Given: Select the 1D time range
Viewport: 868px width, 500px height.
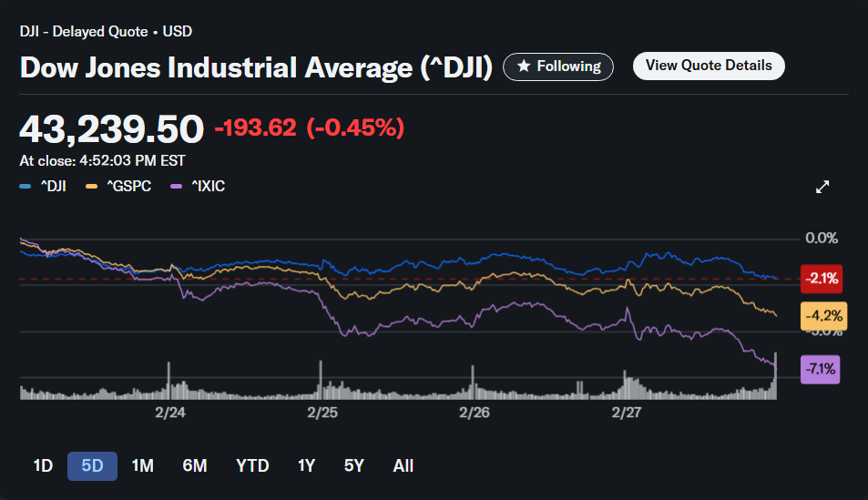Looking at the screenshot, I should click(43, 466).
